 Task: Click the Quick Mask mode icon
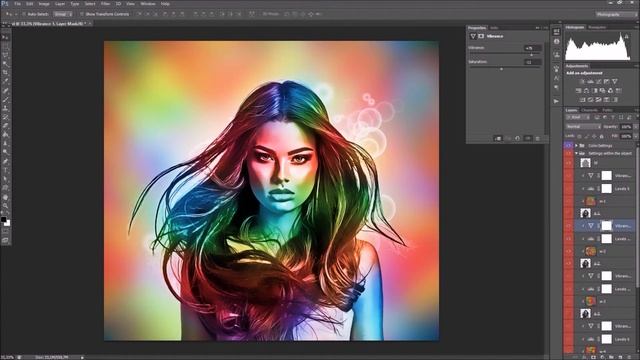(x=5, y=232)
